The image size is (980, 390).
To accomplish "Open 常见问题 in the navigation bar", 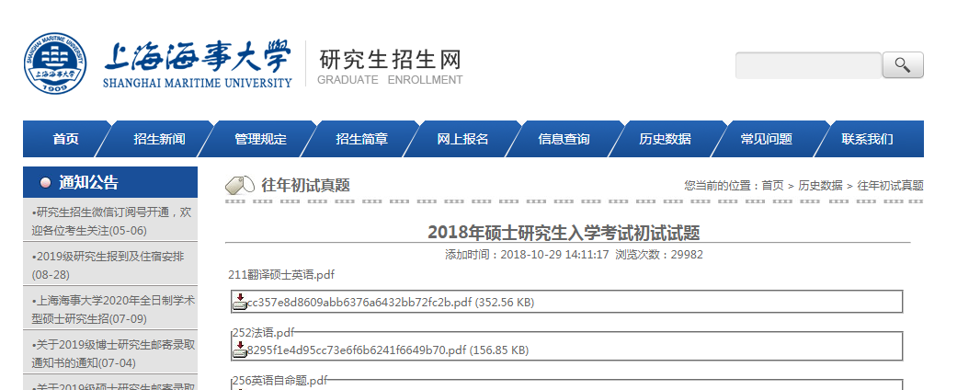I will click(x=766, y=140).
